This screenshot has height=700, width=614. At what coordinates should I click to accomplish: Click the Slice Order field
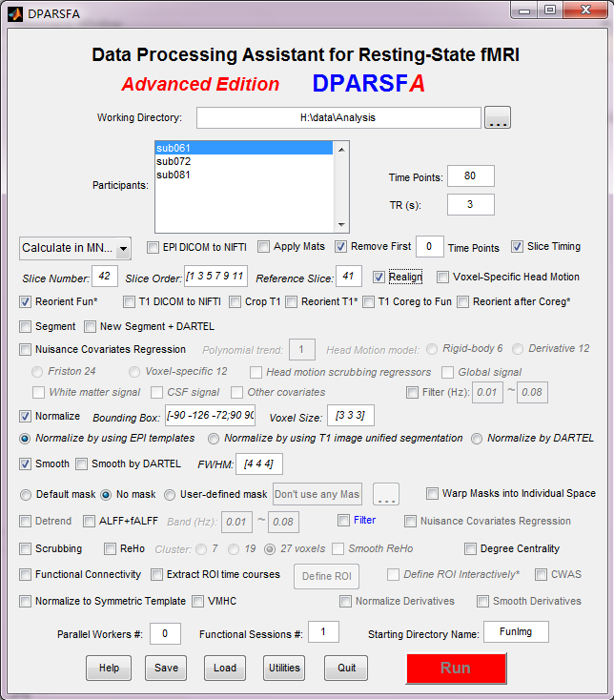(216, 277)
